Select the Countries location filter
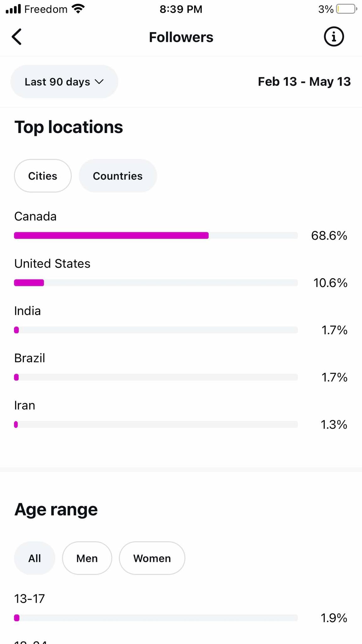The height and width of the screenshot is (644, 362). coord(118,176)
